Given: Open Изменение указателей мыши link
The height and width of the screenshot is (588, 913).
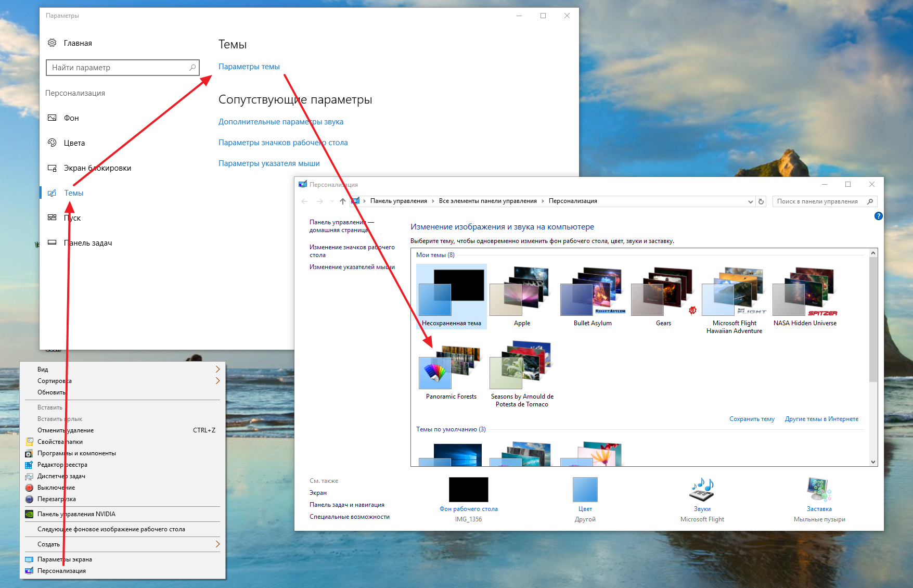Looking at the screenshot, I should tap(352, 267).
